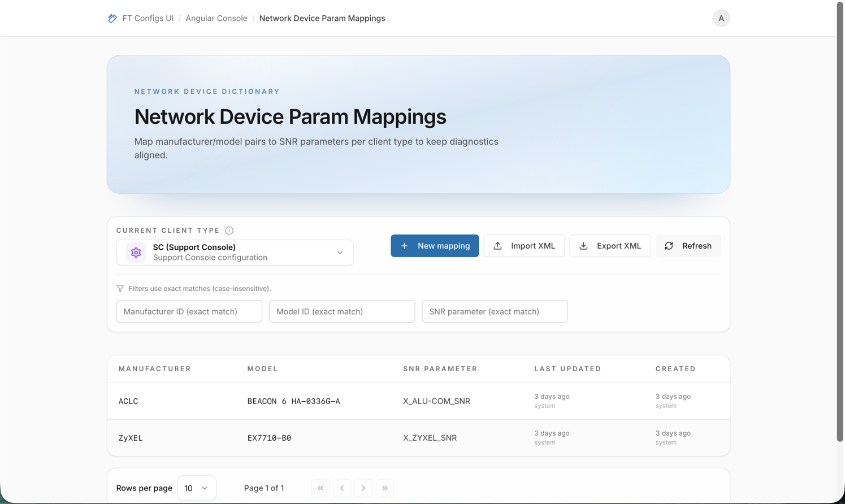Click the CREATED column header
Image resolution: width=845 pixels, height=504 pixels.
tap(675, 369)
